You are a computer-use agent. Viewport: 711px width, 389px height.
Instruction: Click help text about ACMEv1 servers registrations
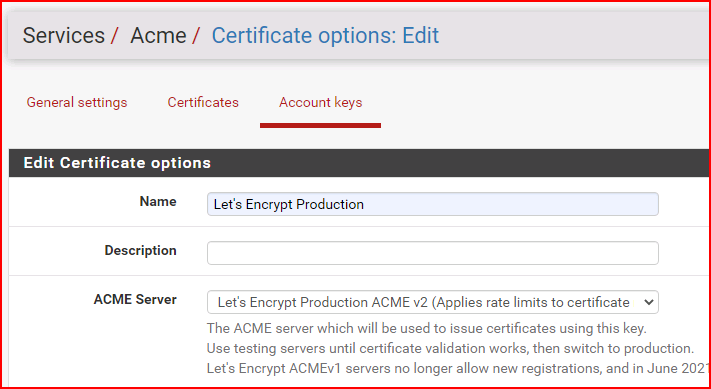(458, 368)
